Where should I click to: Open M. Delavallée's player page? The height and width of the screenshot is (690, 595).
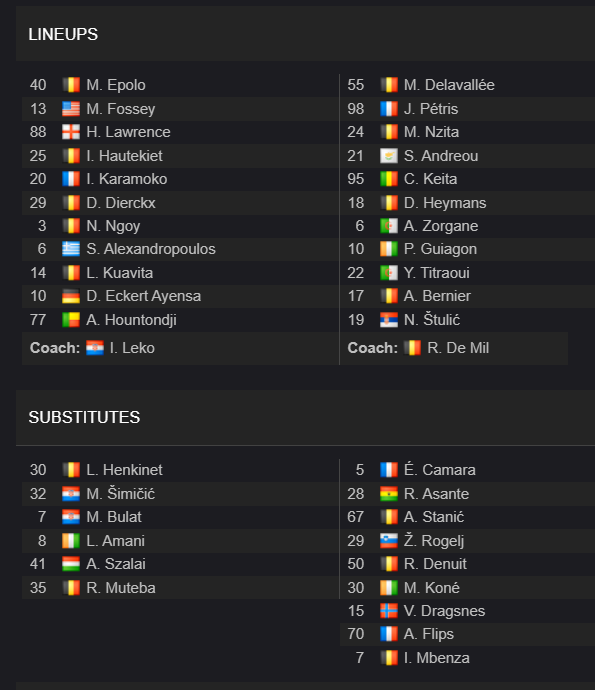coord(449,85)
